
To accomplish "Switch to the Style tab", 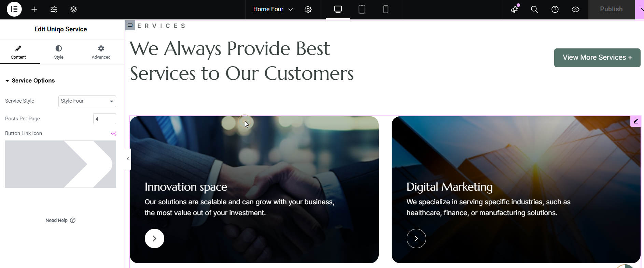I will (59, 52).
